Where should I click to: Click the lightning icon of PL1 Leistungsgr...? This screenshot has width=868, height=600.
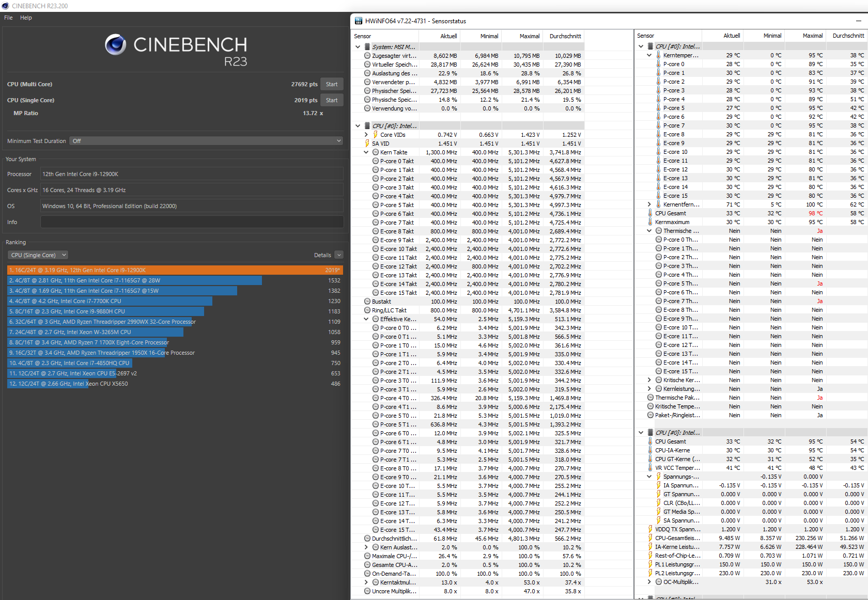click(x=650, y=564)
